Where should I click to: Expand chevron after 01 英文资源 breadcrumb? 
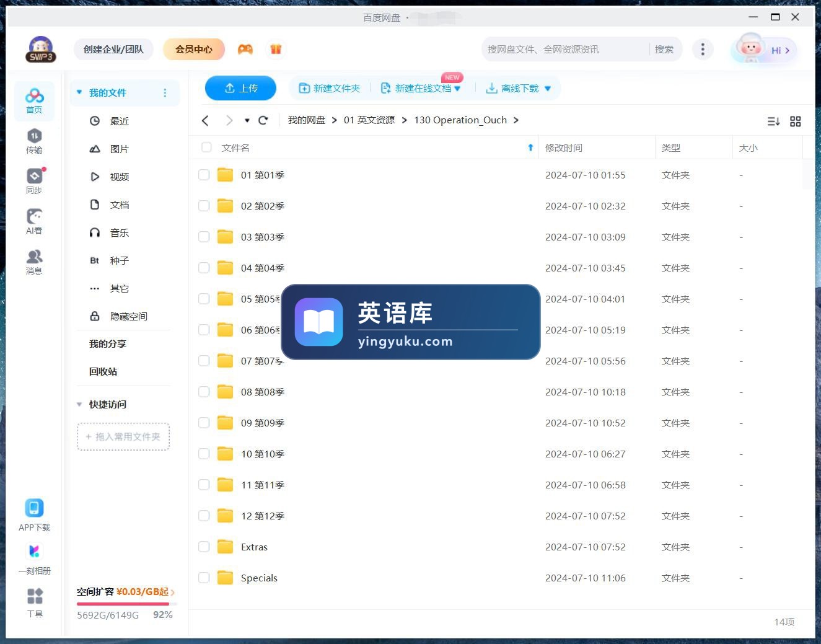[405, 120]
